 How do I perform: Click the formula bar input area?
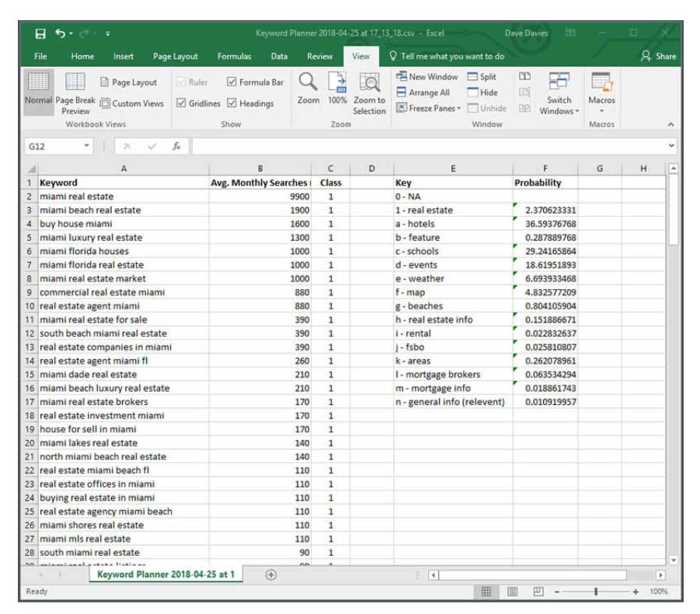pos(429,146)
